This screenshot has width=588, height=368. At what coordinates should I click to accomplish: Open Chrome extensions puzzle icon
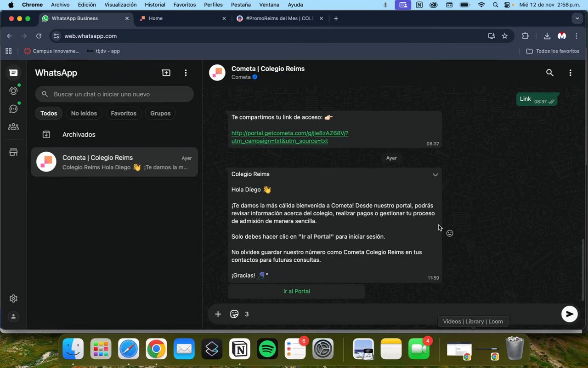pyautogui.click(x=525, y=36)
